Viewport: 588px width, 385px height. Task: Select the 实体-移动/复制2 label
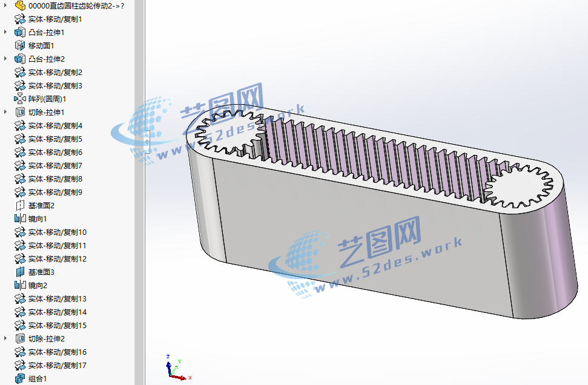[55, 73]
